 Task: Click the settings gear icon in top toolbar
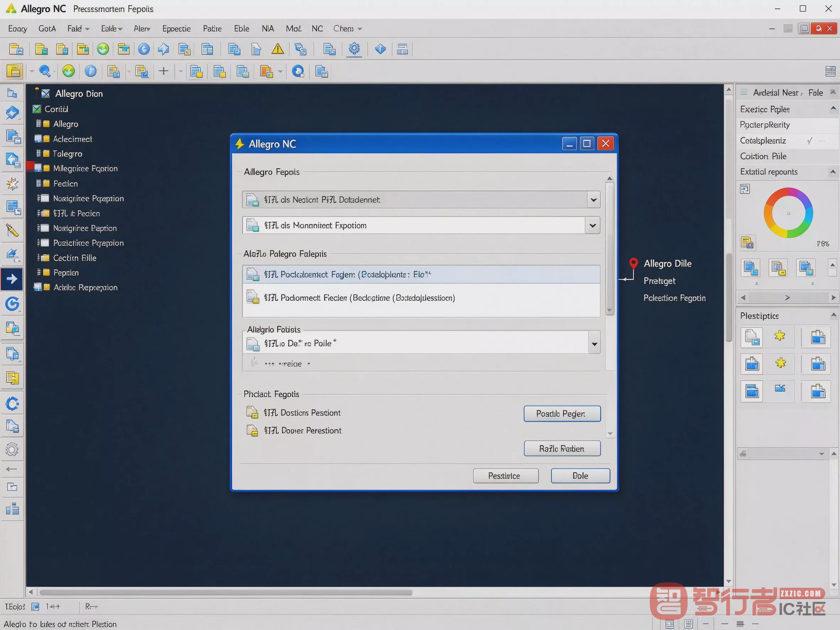click(354, 49)
